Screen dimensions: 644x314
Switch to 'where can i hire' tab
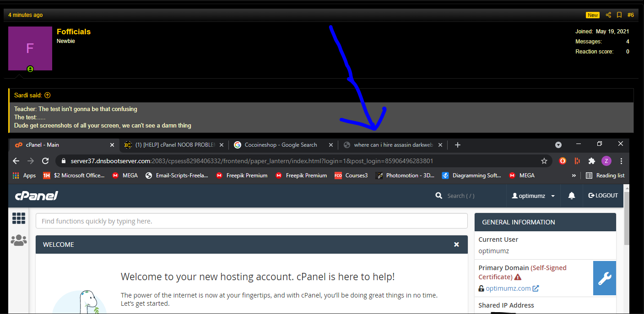393,145
